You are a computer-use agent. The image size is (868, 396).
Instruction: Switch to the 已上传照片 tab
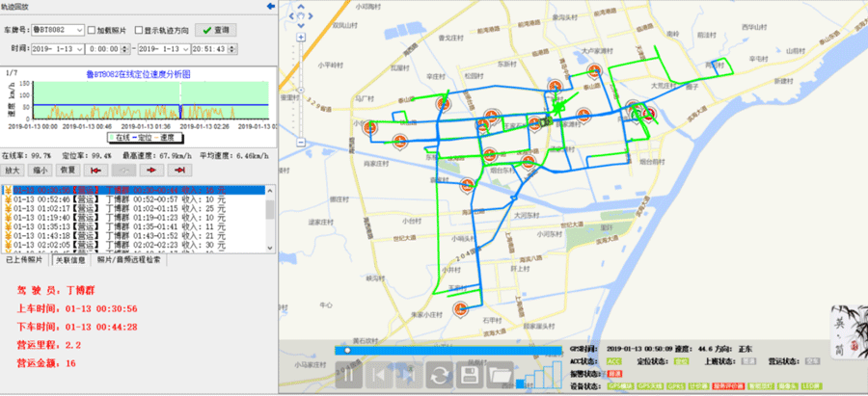click(x=24, y=260)
